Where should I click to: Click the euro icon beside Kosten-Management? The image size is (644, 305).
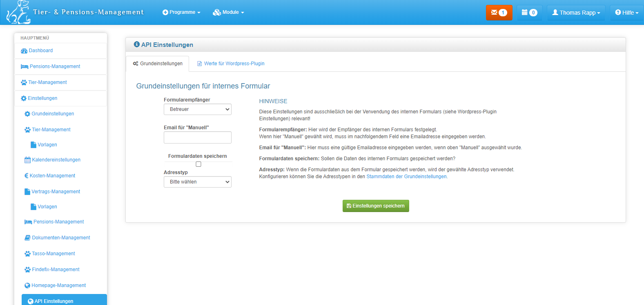click(x=27, y=176)
